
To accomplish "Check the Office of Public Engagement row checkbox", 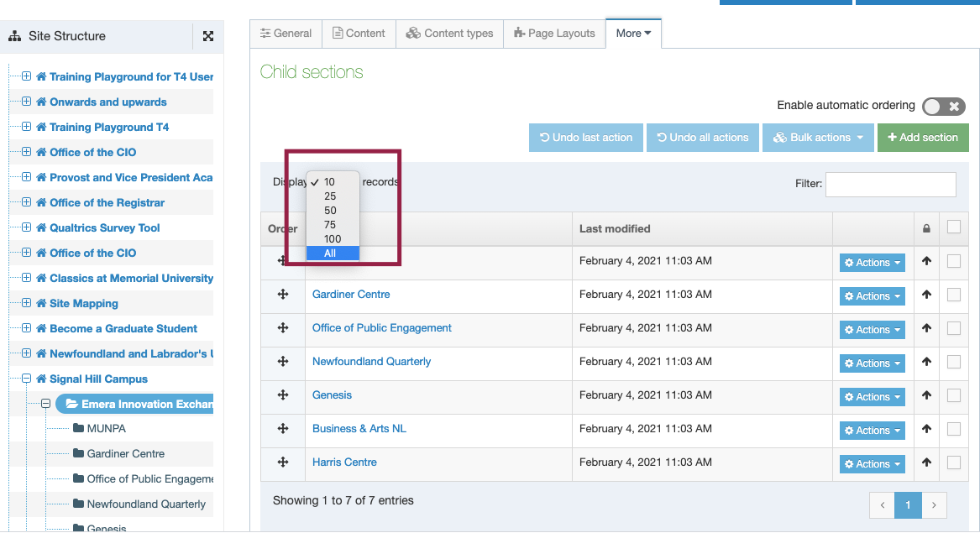I will point(954,328).
